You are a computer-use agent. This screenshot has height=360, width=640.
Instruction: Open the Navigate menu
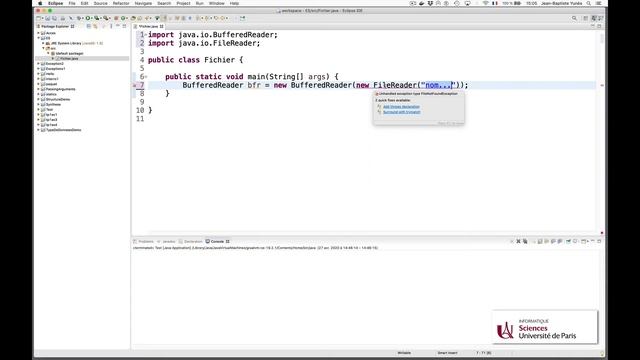tap(143, 3)
